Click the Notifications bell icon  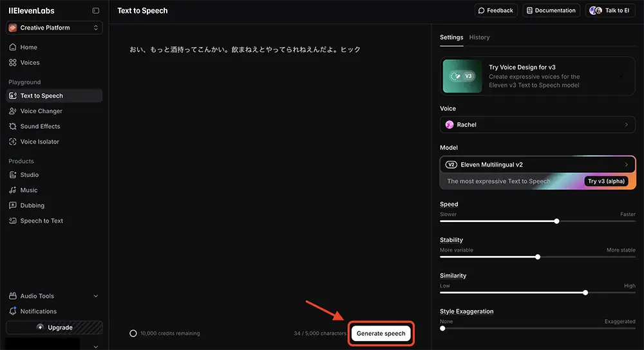click(13, 311)
